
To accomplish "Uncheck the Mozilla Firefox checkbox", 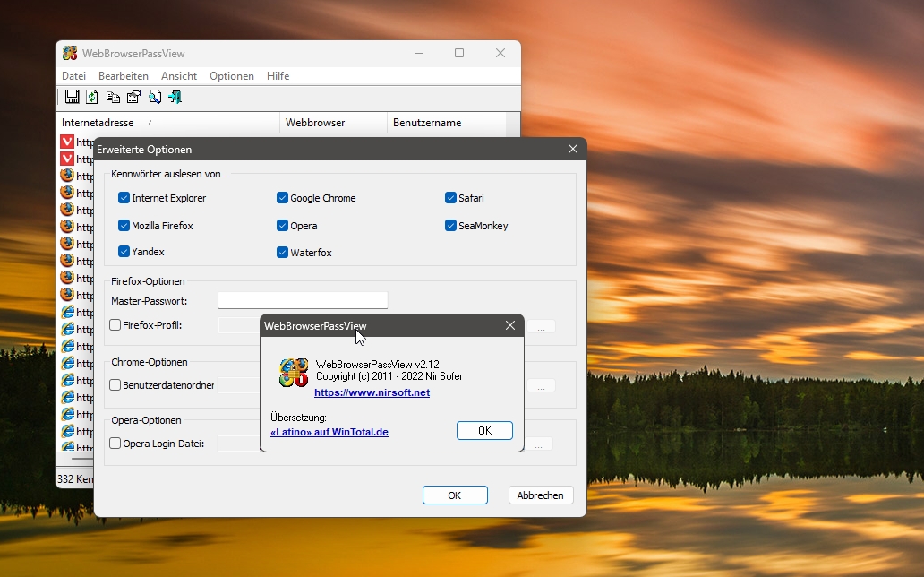I will 124,226.
